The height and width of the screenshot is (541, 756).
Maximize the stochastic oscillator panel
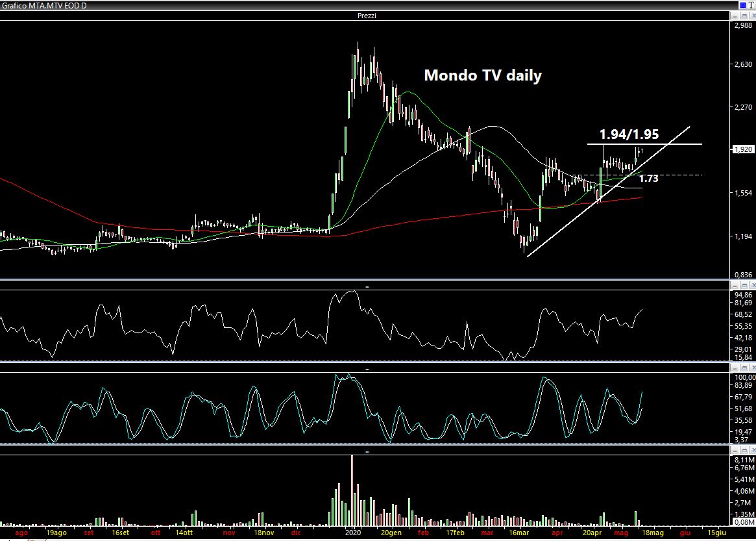pos(744,368)
